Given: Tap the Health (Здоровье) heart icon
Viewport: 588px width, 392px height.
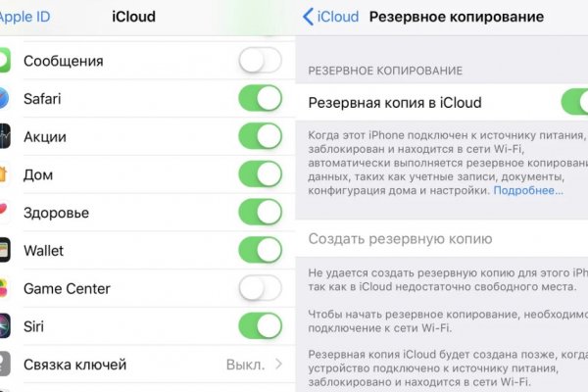Looking at the screenshot, I should (x=4, y=213).
